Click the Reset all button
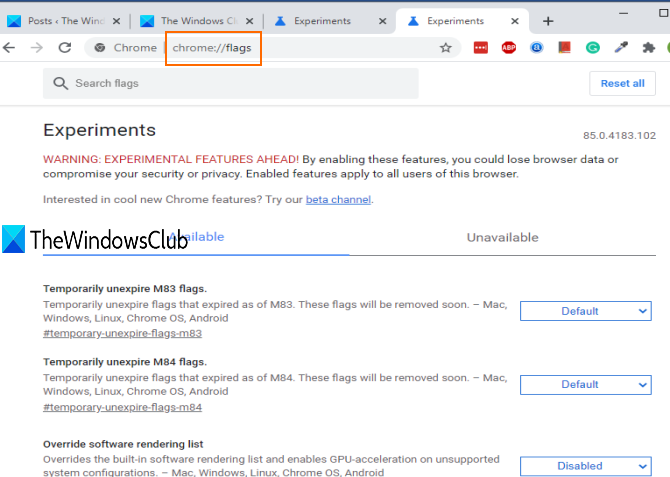 point(622,83)
